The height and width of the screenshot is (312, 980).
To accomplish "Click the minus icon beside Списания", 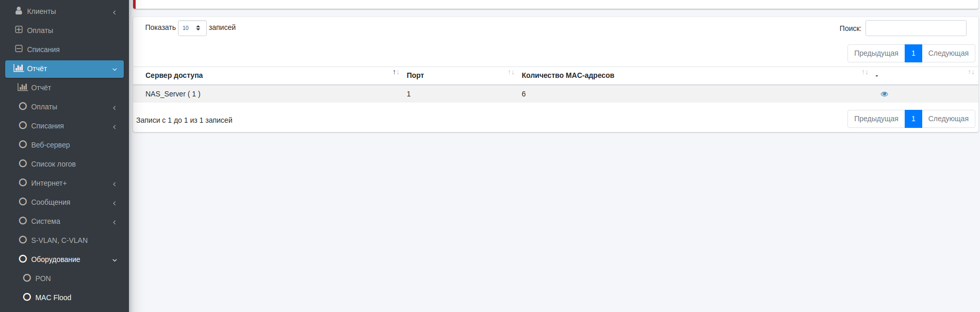I will coord(19,49).
